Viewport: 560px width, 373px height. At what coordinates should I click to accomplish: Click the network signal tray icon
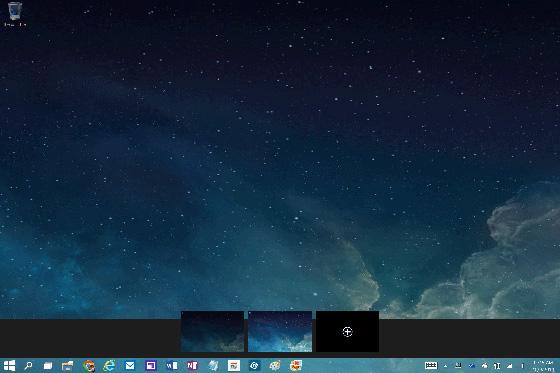(x=510, y=366)
